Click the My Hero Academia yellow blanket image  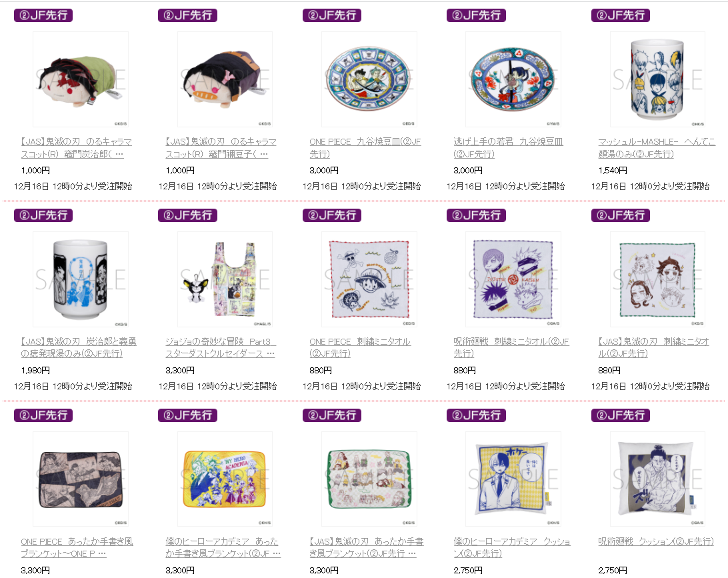pos(225,479)
